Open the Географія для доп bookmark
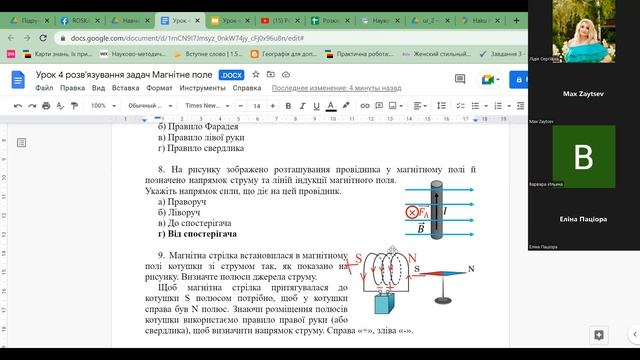The height and width of the screenshot is (360, 640). coord(284,54)
